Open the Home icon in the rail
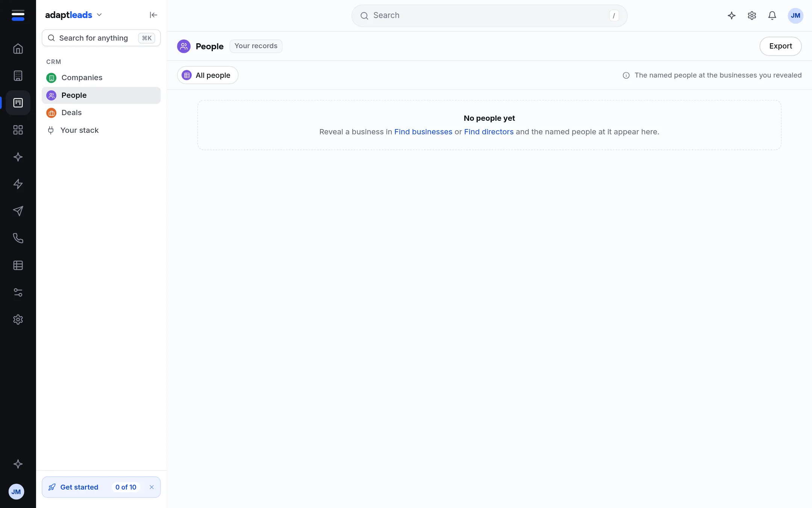Screen dimensions: 812x508 (x=18, y=49)
